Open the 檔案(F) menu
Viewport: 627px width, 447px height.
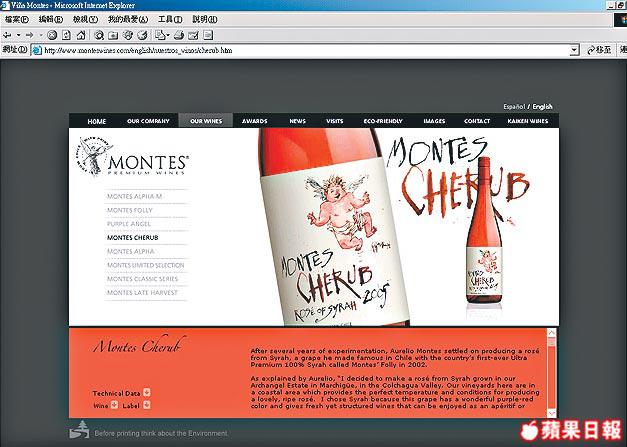click(17, 19)
